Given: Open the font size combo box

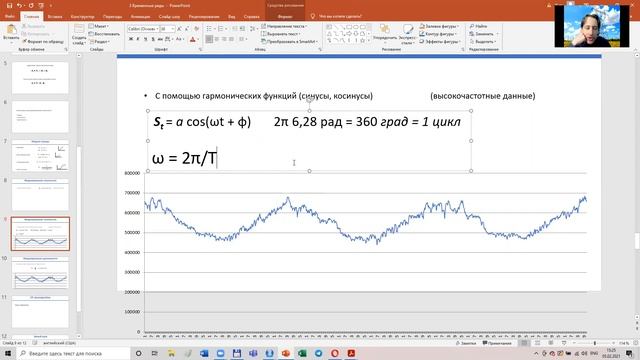Looking at the screenshot, I should click(x=167, y=29).
